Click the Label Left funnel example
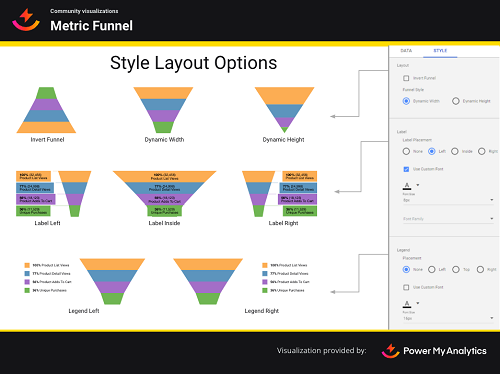 point(54,194)
